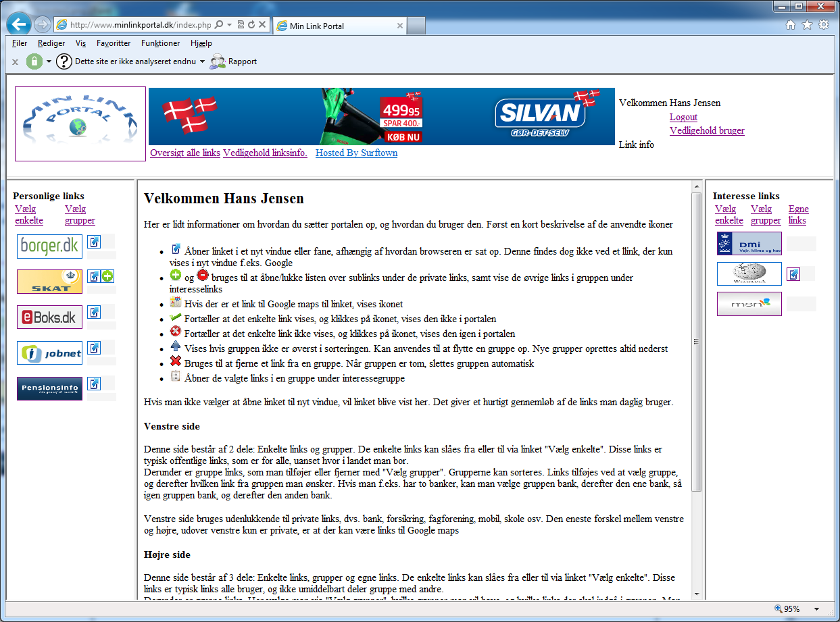Viewport: 840px width, 622px height.
Task: Open favorites with the star icon
Action: click(x=807, y=25)
